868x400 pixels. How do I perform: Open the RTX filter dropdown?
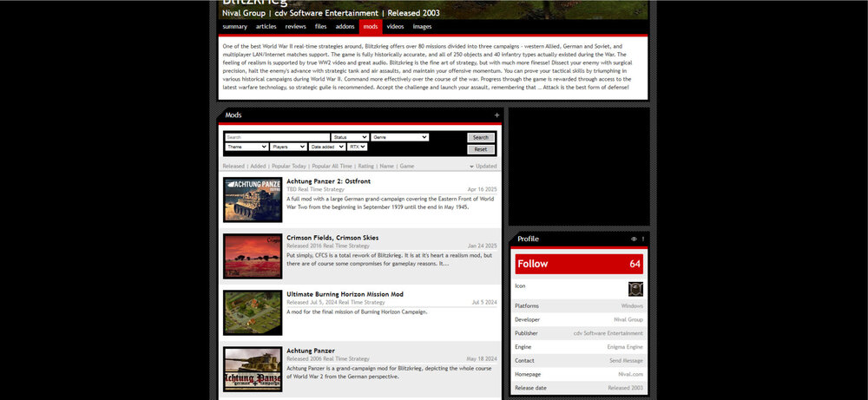click(357, 147)
